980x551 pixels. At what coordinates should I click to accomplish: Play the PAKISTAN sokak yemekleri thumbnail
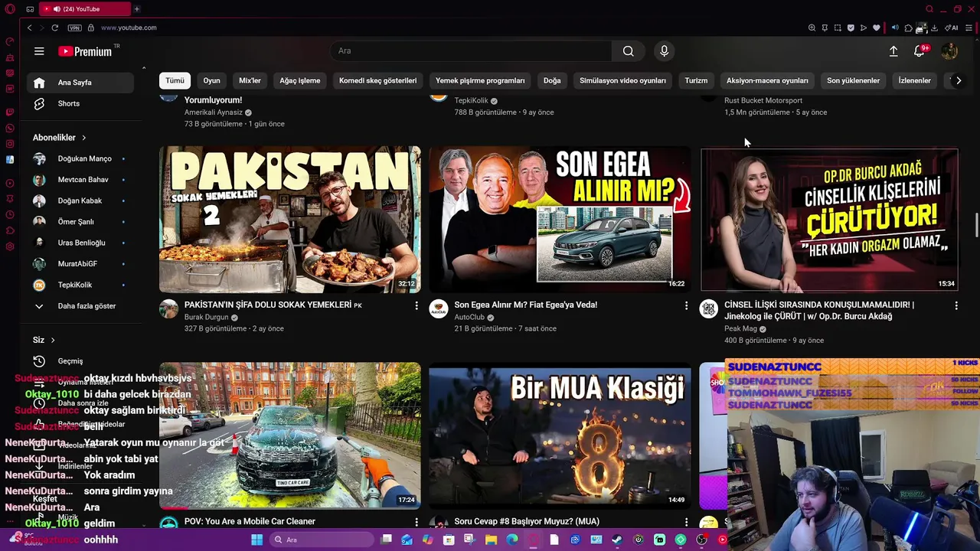pyautogui.click(x=290, y=219)
